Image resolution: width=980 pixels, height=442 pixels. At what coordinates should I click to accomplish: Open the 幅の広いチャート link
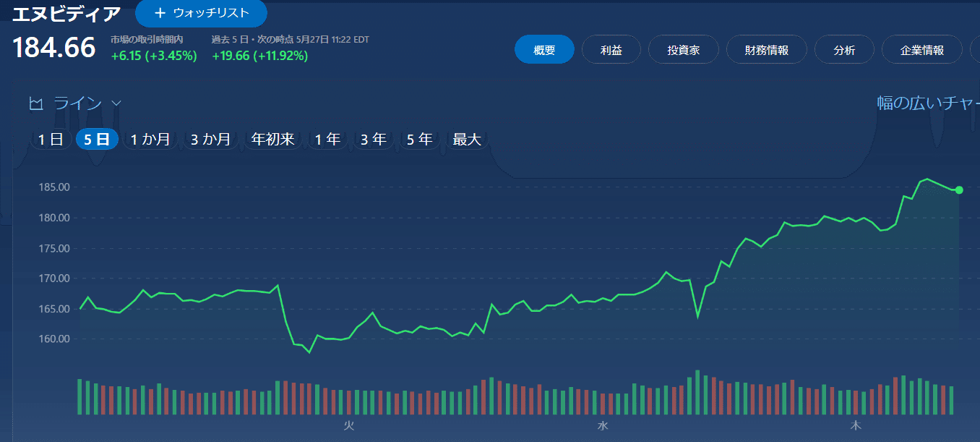click(929, 103)
